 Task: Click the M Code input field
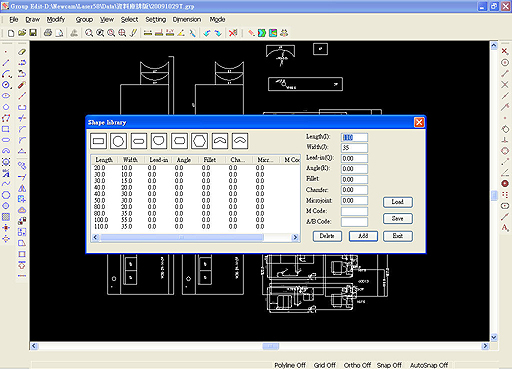(x=354, y=211)
